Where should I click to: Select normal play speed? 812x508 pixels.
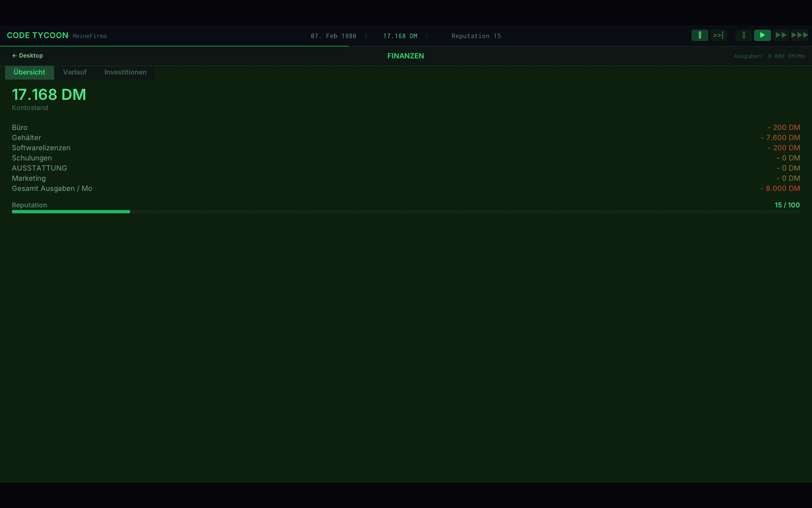pyautogui.click(x=762, y=35)
